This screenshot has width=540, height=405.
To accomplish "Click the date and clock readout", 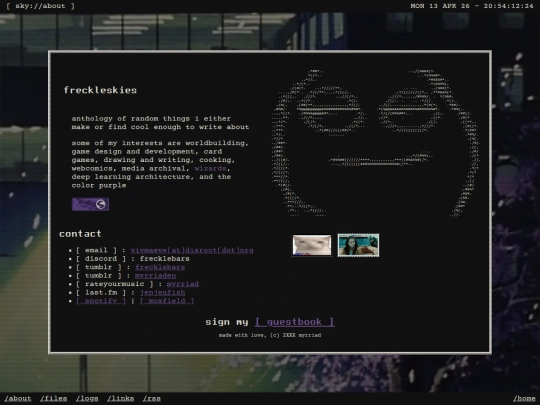I will [471, 6].
